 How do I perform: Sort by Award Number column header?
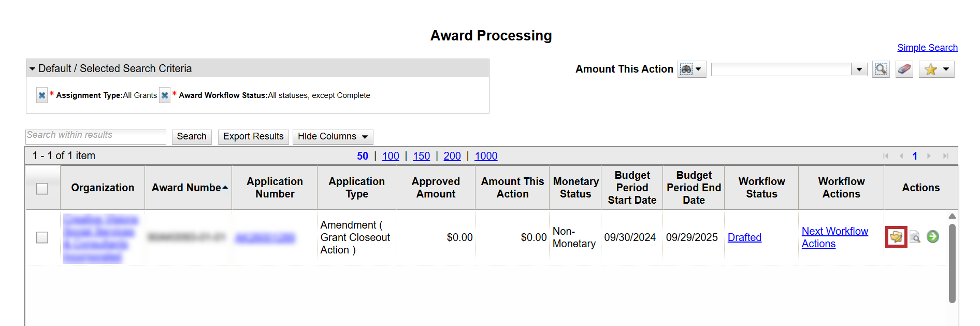[187, 188]
